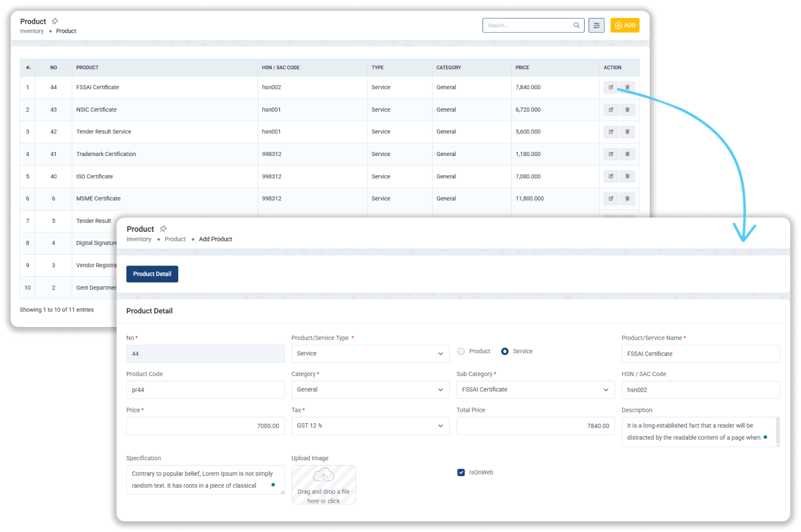Switch to the Product Detail tab
Image resolution: width=801 pixels, height=532 pixels.
[x=152, y=274]
